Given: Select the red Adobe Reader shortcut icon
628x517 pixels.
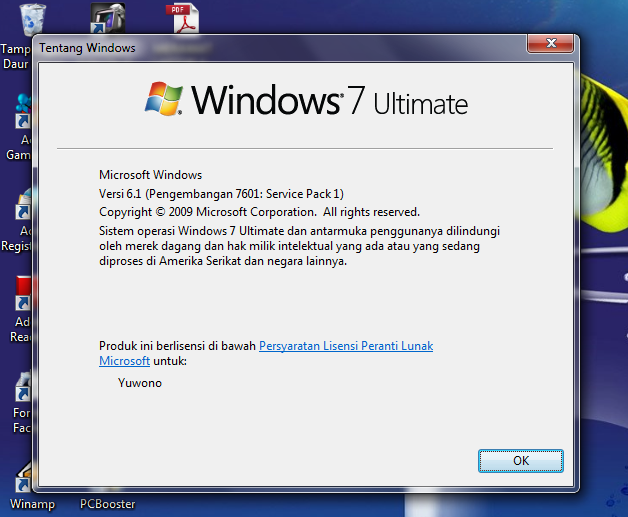Looking at the screenshot, I should (23, 293).
